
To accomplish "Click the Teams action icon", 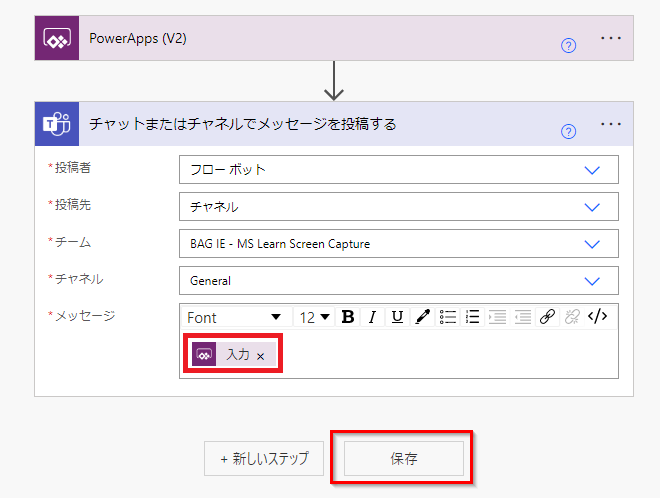I will point(57,124).
